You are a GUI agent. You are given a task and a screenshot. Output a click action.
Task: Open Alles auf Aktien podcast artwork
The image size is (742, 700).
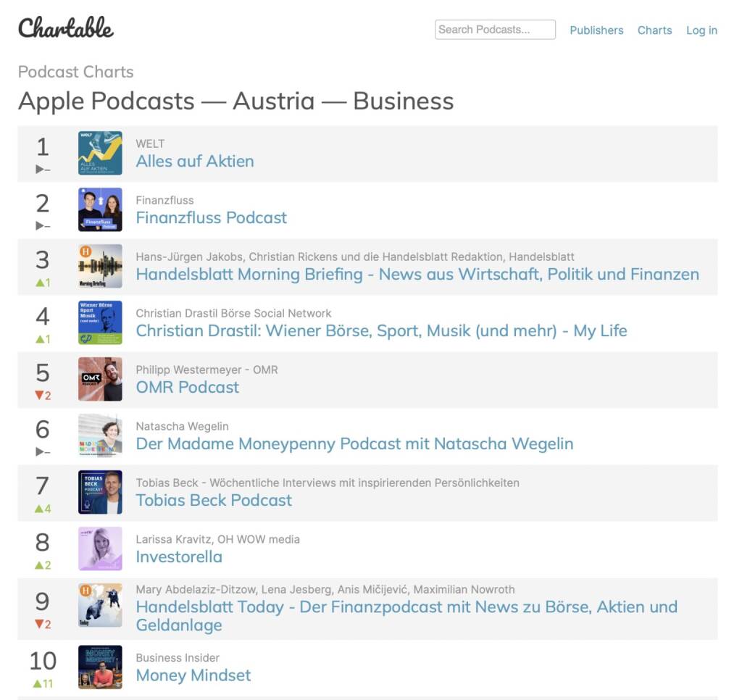[100, 153]
